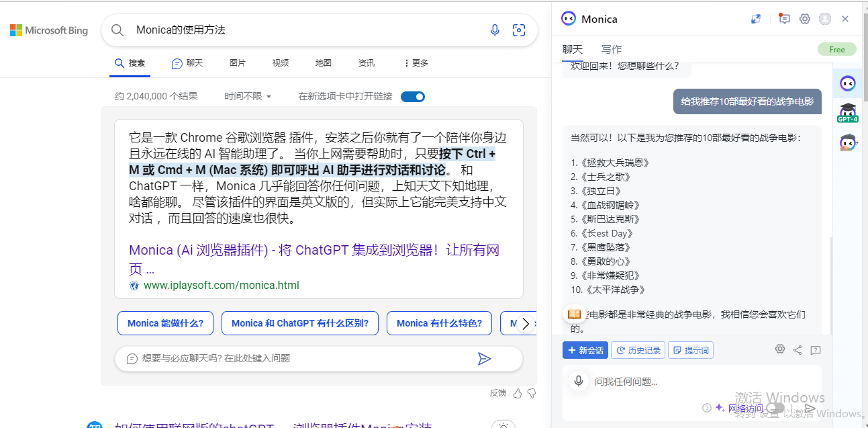Click the green Free plan badge
Image resolution: width=868 pixels, height=428 pixels.
[x=837, y=49]
